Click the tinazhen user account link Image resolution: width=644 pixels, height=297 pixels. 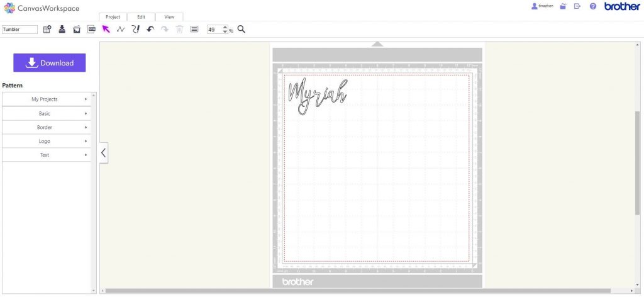[x=541, y=6]
